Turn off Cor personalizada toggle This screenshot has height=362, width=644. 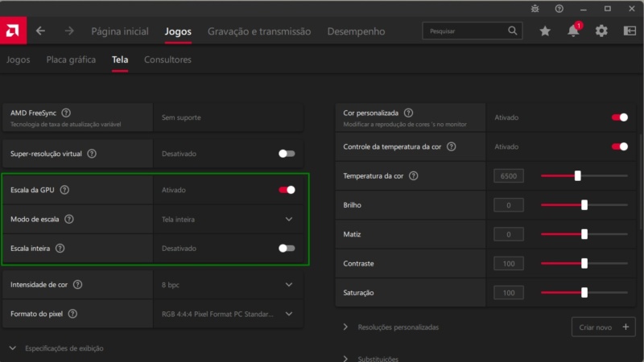point(619,117)
